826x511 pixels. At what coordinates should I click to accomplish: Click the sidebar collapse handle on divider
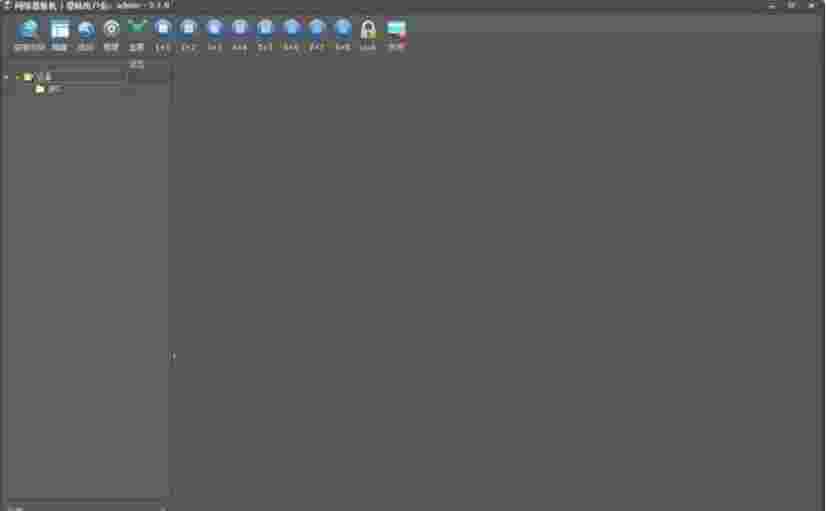pyautogui.click(x=172, y=355)
